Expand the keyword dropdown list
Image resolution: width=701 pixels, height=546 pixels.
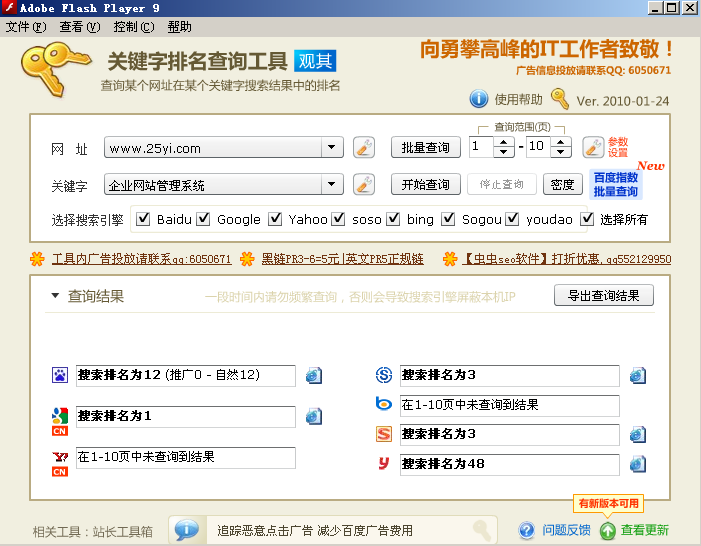[x=332, y=184]
